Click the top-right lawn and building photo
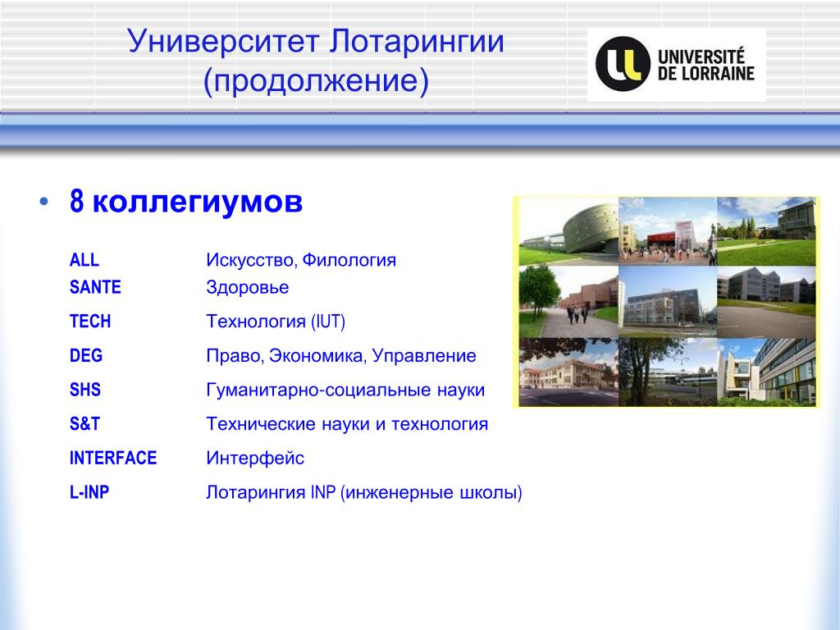This screenshot has width=840, height=630. [x=766, y=231]
